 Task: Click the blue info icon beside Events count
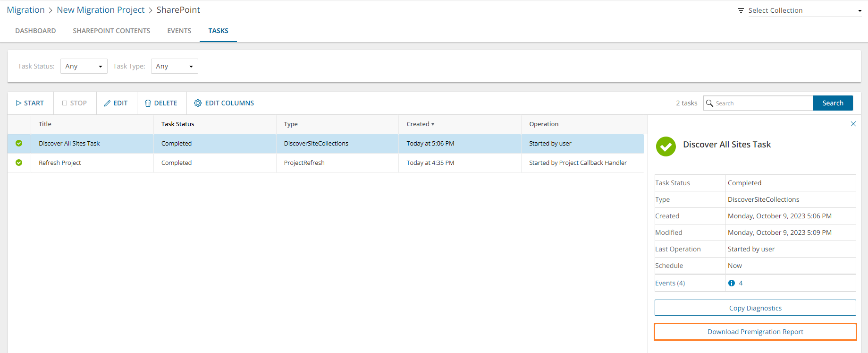(x=732, y=283)
